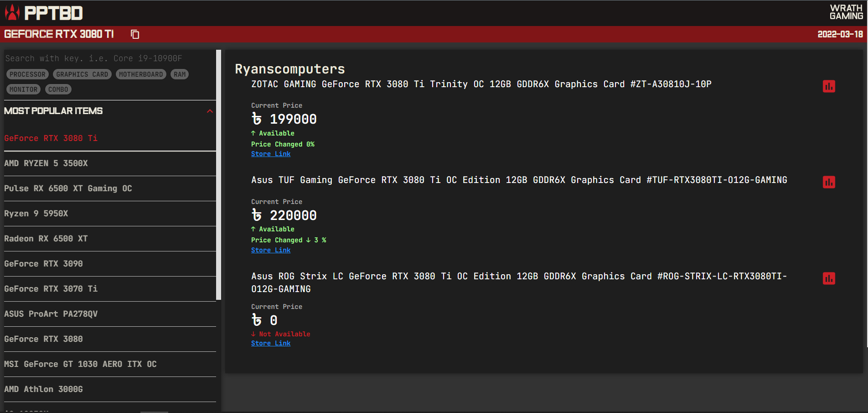Open price chart for ZOTAC Trinity OC card
The height and width of the screenshot is (413, 868).
[x=828, y=86]
